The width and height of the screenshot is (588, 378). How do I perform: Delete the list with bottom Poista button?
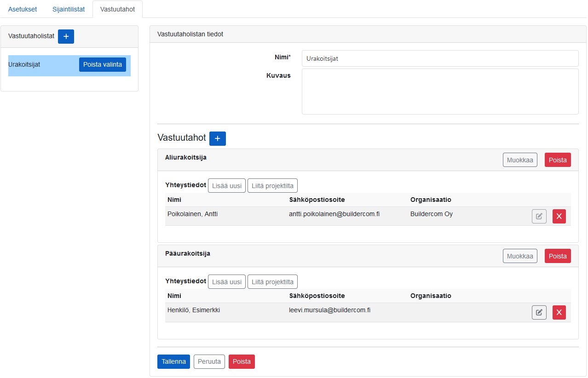coord(242,361)
